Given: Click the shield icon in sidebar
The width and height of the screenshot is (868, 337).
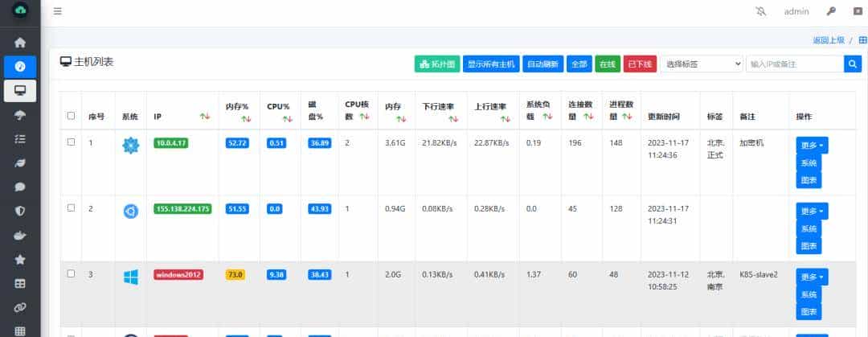Looking at the screenshot, I should [20, 211].
